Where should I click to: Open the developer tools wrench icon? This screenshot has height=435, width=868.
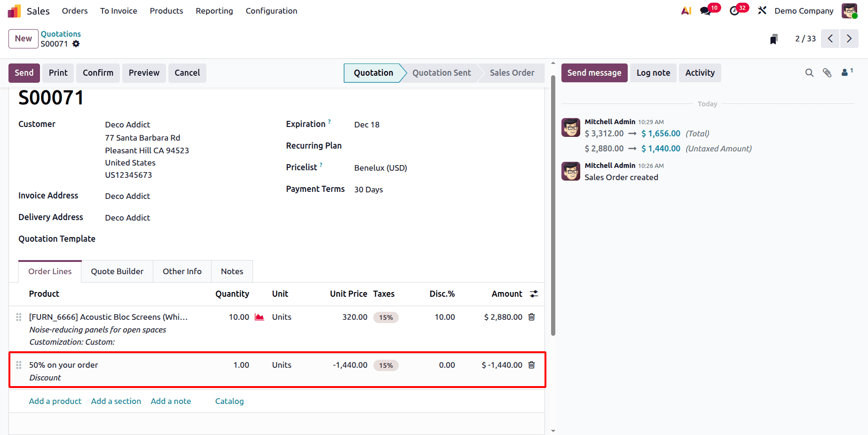[762, 10]
